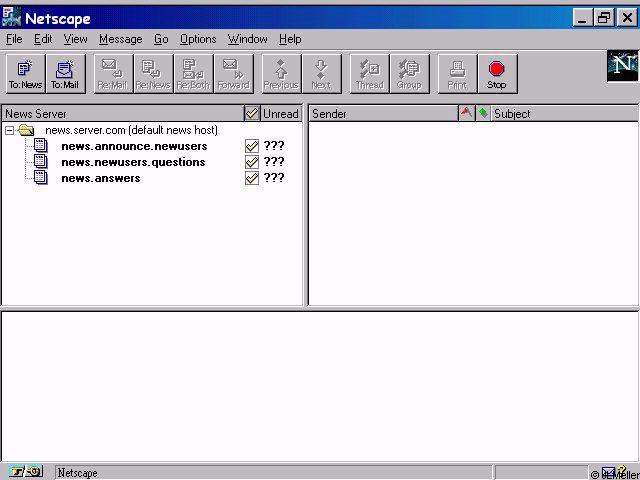This screenshot has width=640, height=480.
Task: Open the Options menu
Action: coord(198,39)
